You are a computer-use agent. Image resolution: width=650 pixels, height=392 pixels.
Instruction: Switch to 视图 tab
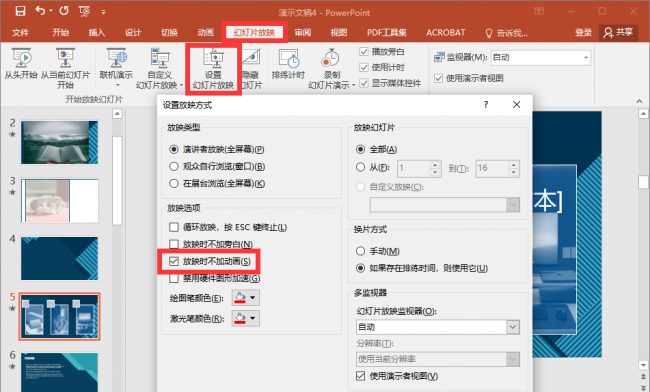339,33
